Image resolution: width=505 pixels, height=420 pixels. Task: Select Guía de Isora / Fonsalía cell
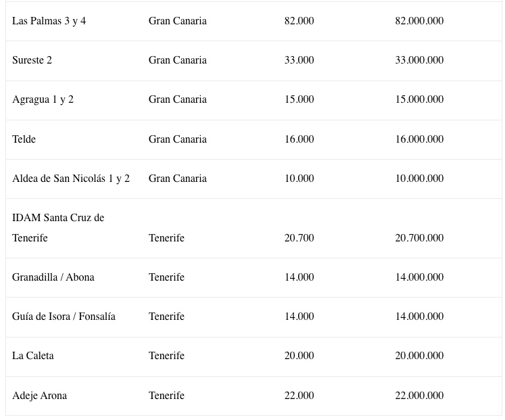64,317
